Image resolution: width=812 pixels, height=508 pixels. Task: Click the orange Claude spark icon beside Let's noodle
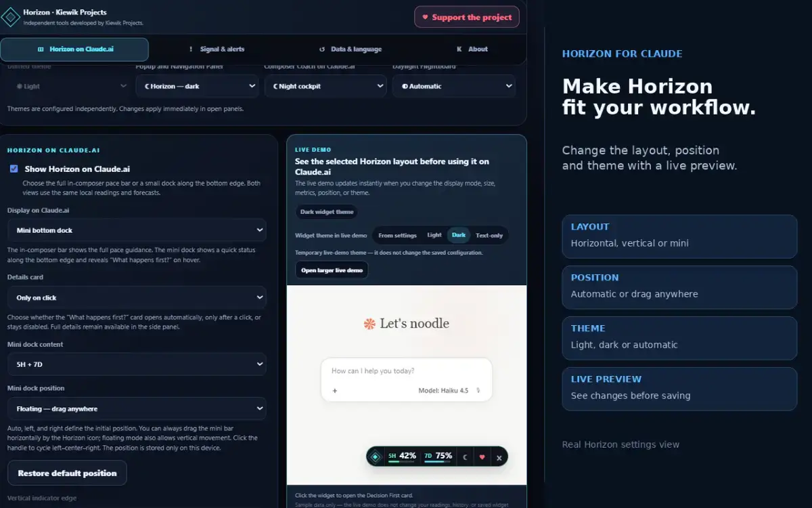click(369, 324)
